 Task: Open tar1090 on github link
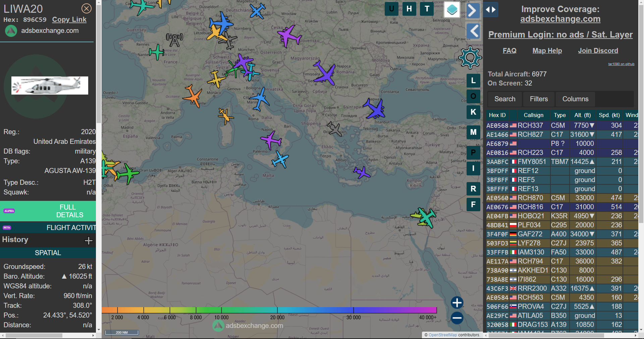pyautogui.click(x=621, y=64)
